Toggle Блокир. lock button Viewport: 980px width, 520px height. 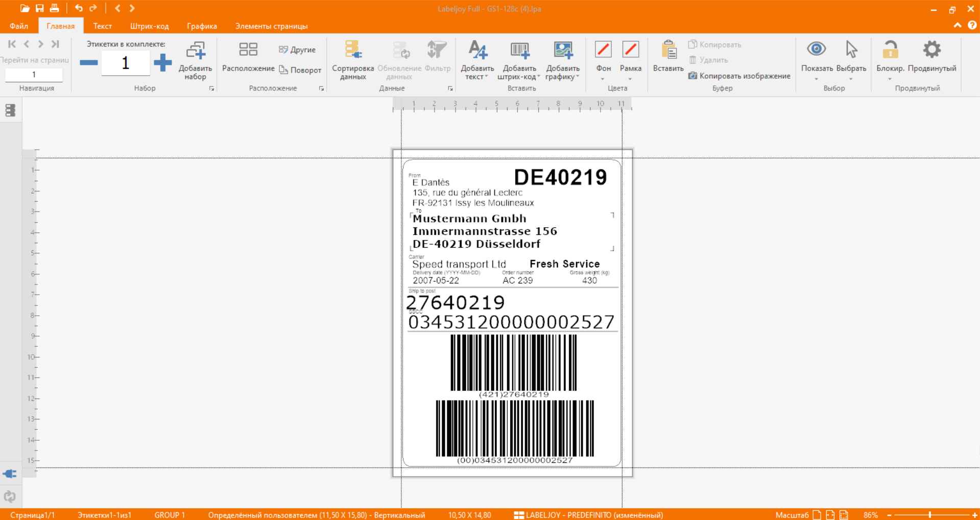pyautogui.click(x=890, y=49)
